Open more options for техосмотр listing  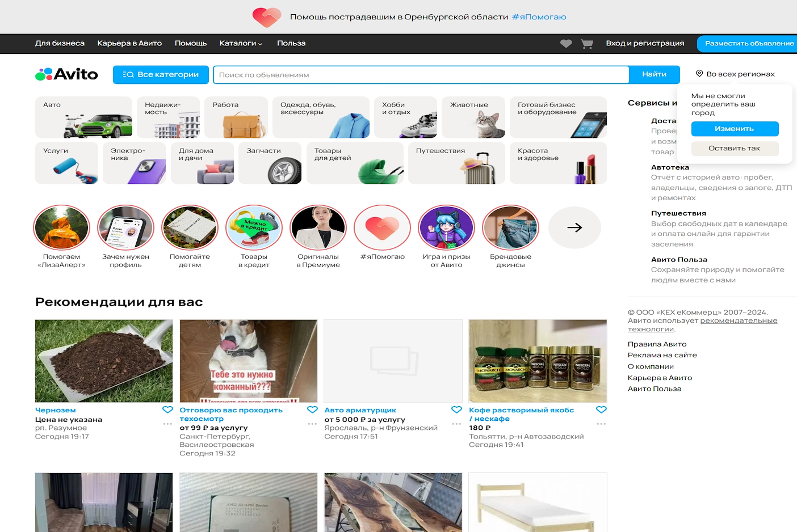coord(312,424)
